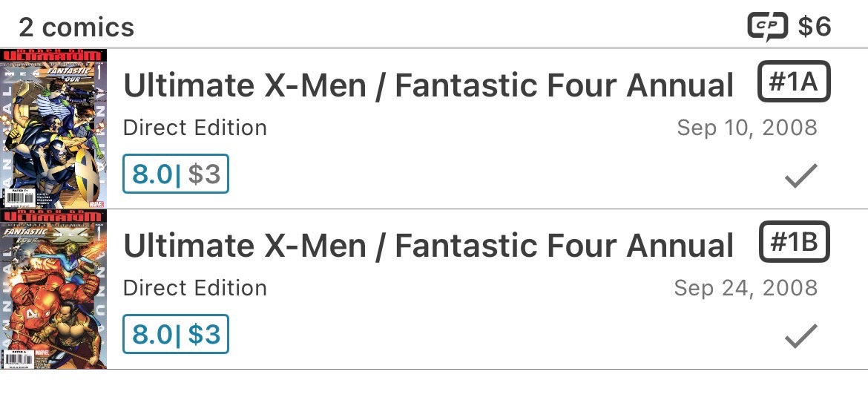This screenshot has width=868, height=406.
Task: Toggle the checkmark for issue #1A
Action: tap(800, 176)
